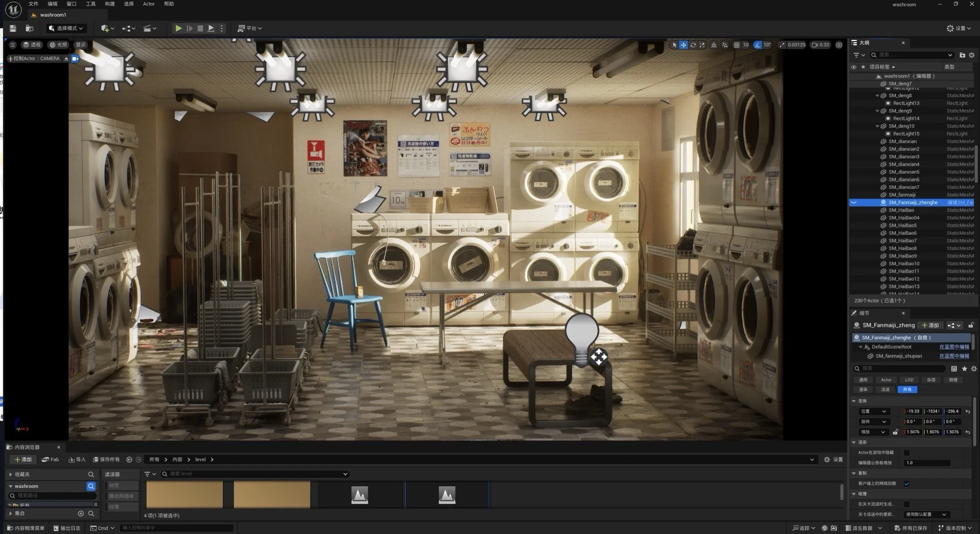Toggle surface snapping icon

(x=725, y=45)
